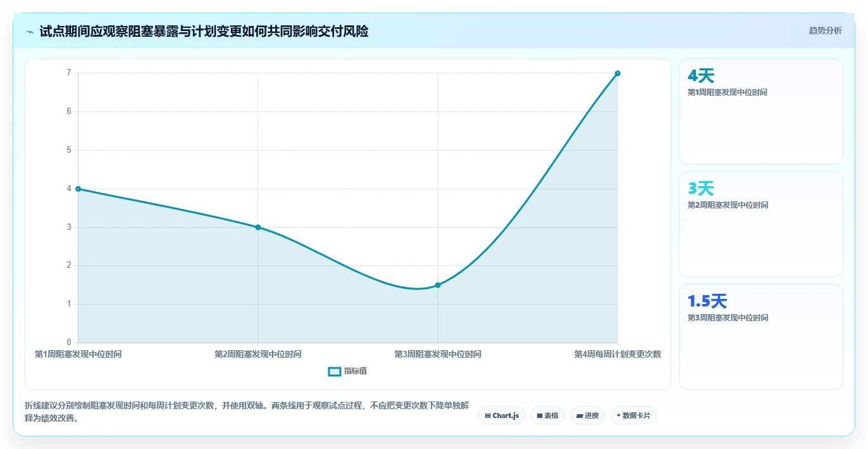Screen dimensions: 868x449
Task: Click x-axis label 第3周阻塞发现中位时间
Action: click(x=438, y=355)
